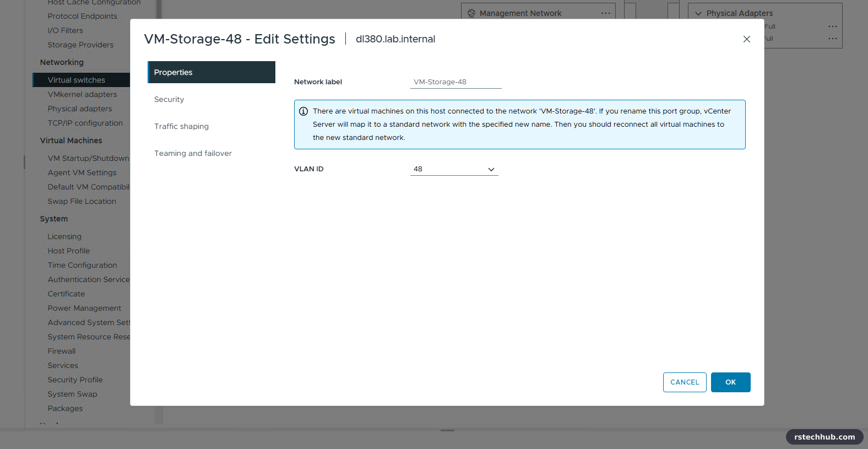Open I/O Filters in the sidebar
Image resolution: width=868 pixels, height=449 pixels.
click(x=65, y=30)
